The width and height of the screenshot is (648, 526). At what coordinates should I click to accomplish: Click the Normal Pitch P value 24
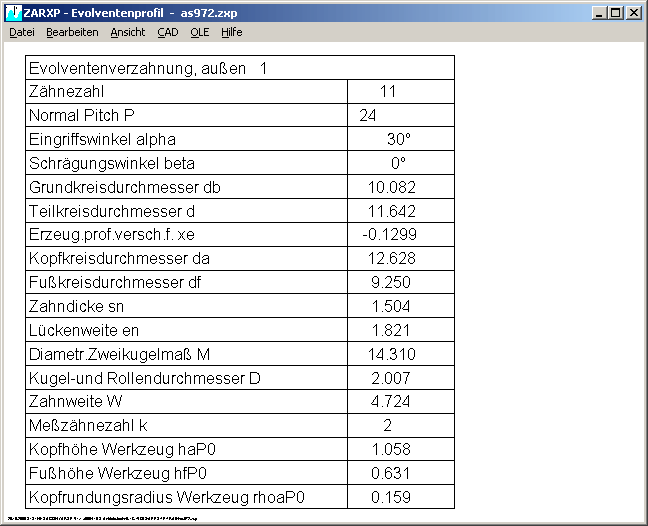368,116
